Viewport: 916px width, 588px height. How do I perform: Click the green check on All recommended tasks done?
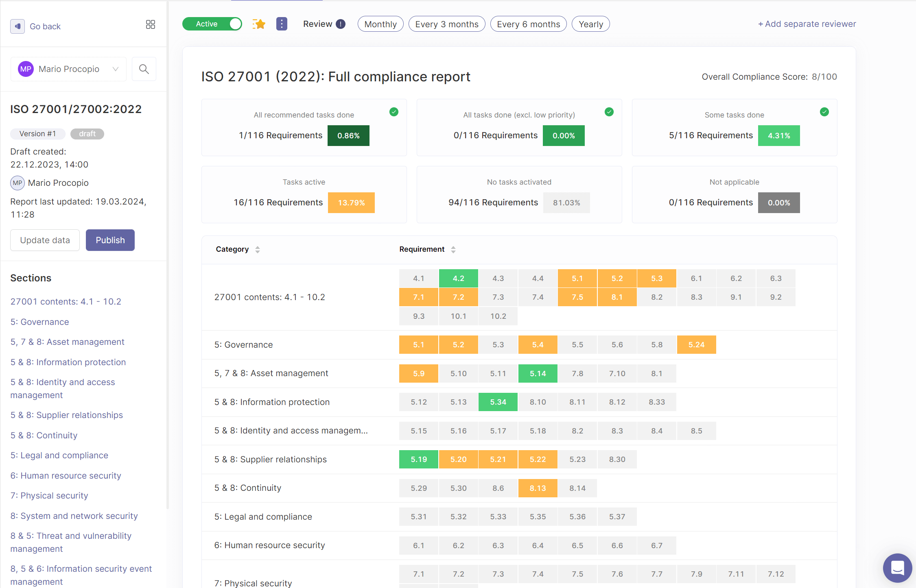tap(394, 112)
